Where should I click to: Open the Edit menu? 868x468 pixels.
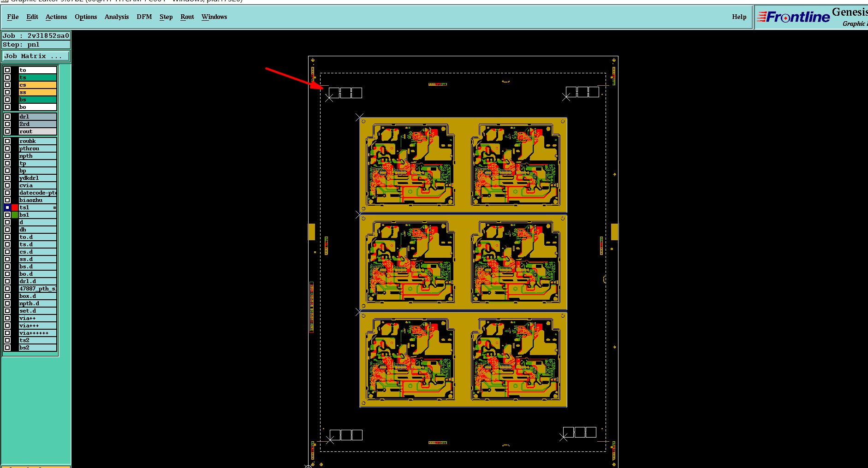32,17
